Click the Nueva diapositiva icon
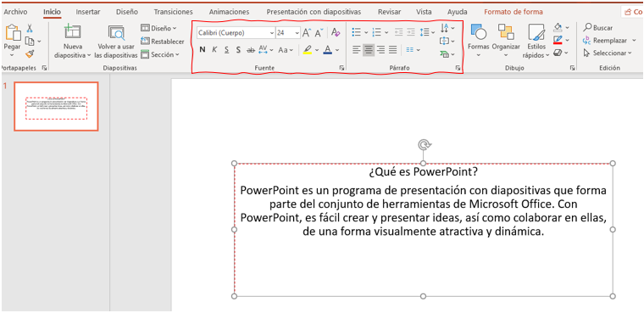This screenshot has height=313, width=644. click(x=73, y=32)
